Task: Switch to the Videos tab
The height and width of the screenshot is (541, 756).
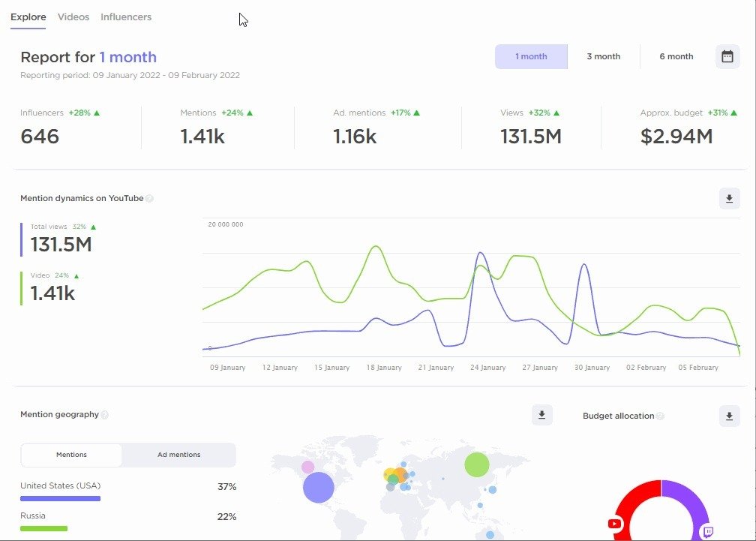Action: pos(73,17)
